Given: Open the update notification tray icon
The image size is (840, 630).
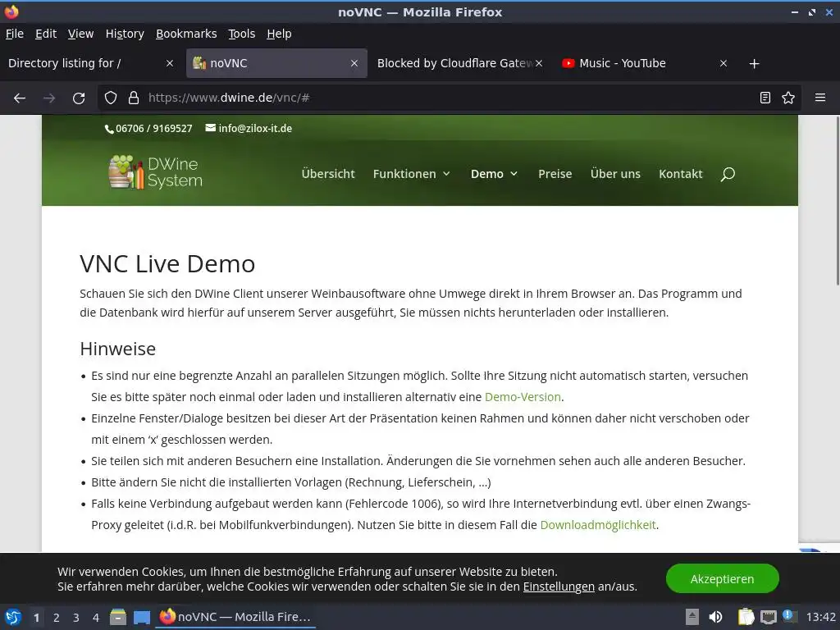Looking at the screenshot, I should click(x=788, y=615).
